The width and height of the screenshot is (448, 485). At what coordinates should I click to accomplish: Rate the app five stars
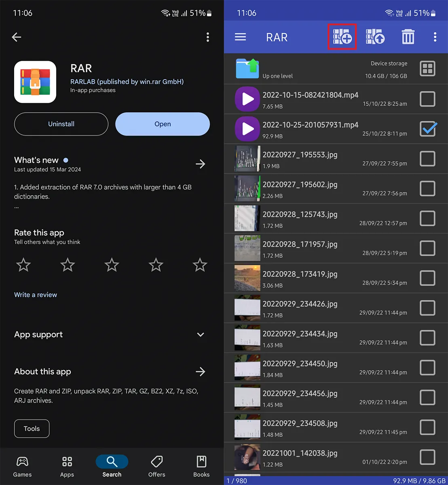tap(200, 265)
